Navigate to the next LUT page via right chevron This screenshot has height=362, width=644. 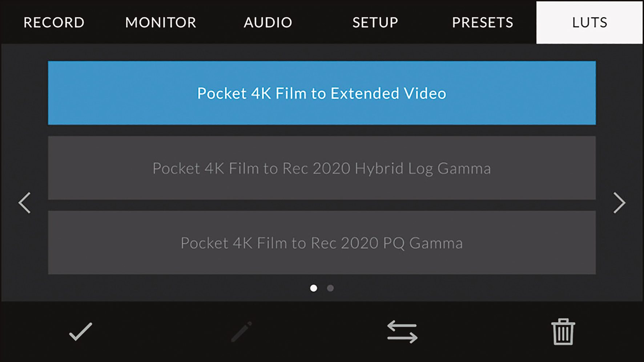[x=619, y=203]
